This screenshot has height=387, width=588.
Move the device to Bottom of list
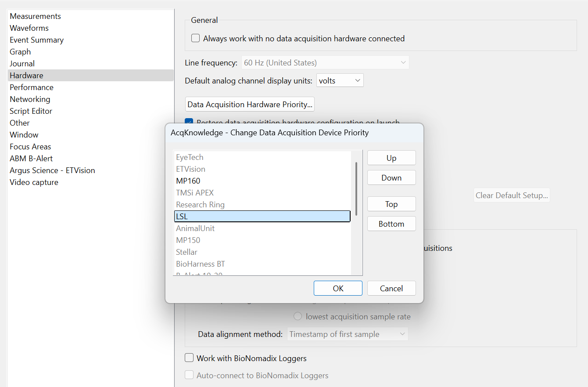[391, 224]
